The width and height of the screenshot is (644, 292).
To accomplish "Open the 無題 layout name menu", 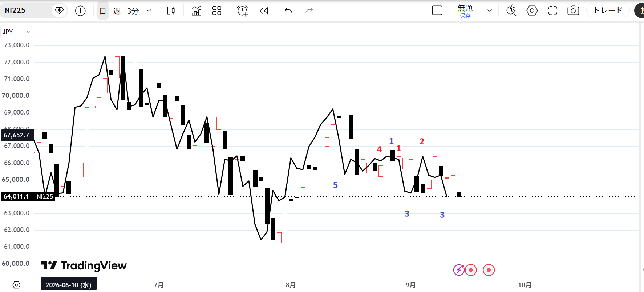I will (465, 11).
